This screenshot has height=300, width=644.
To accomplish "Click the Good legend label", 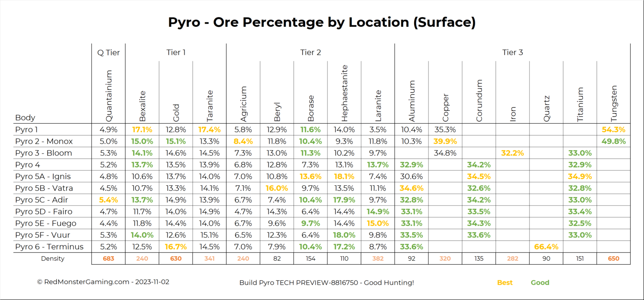I will [x=540, y=282].
